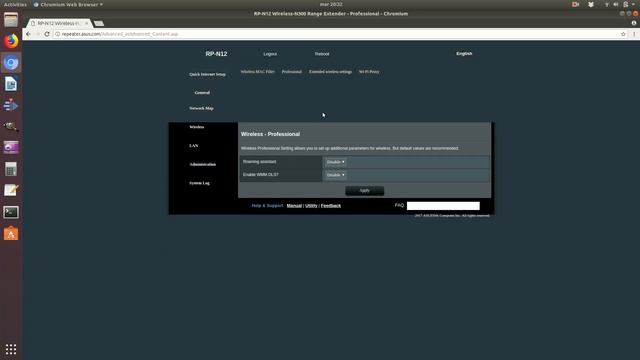The width and height of the screenshot is (640, 360).
Task: Click the Enable WMM DLS label
Action: point(261,174)
